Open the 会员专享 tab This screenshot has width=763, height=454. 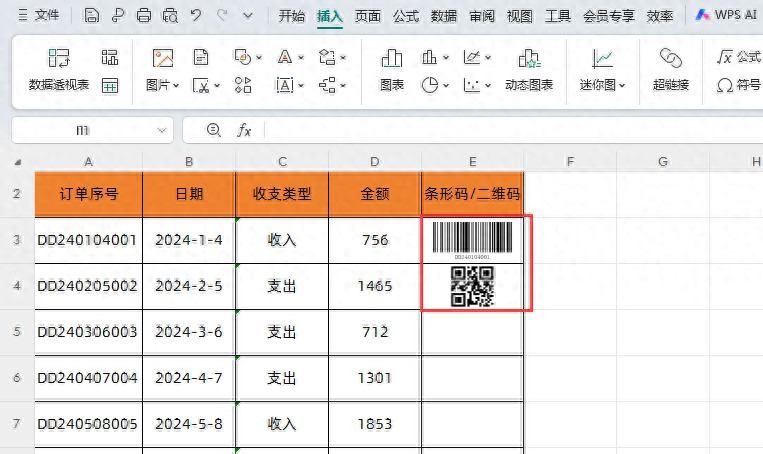[609, 16]
